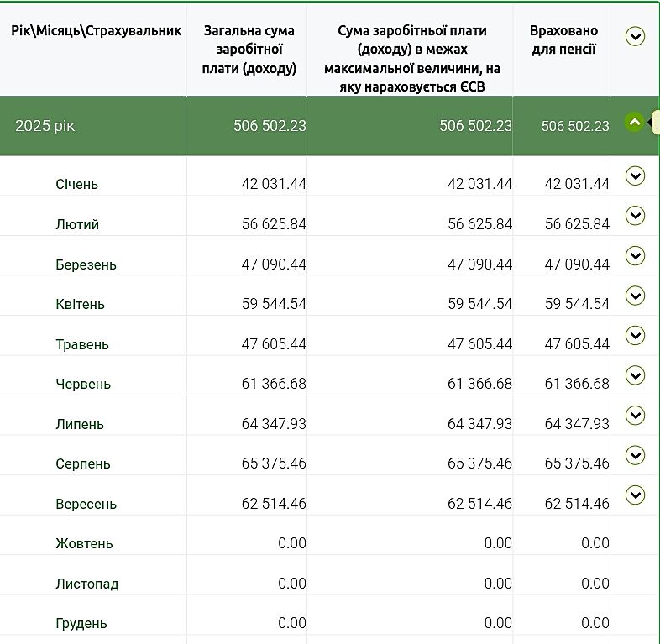Collapse the 2025 рік year row

(x=635, y=123)
